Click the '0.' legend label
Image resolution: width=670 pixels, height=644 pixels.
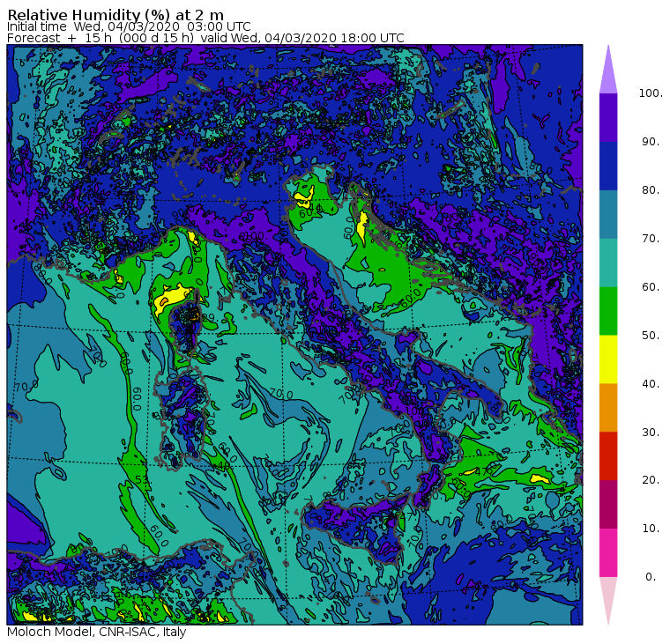click(x=651, y=577)
